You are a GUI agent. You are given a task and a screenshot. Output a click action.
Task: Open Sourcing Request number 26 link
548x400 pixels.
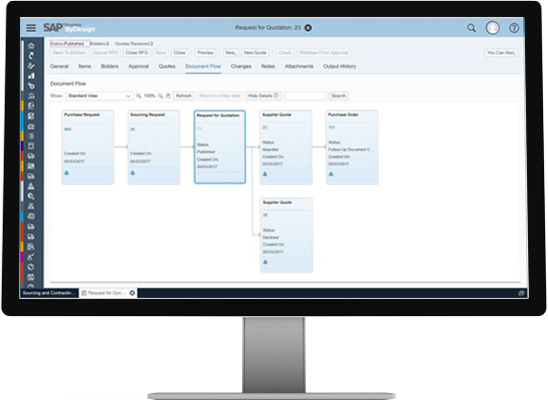point(132,129)
